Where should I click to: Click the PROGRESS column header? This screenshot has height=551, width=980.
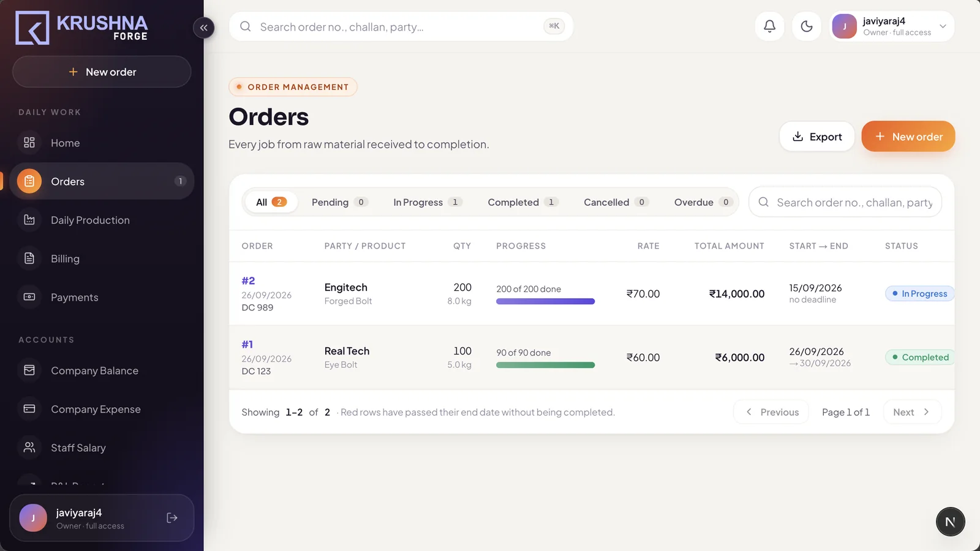coord(521,246)
